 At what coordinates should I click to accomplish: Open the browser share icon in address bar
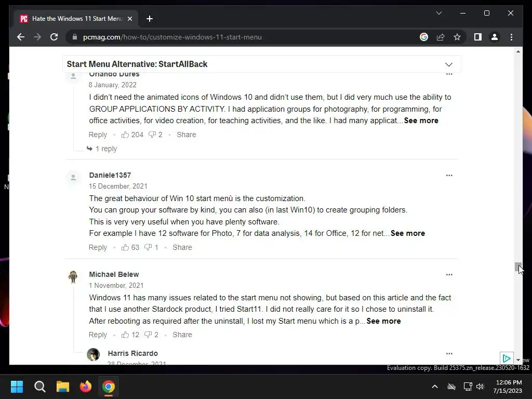pos(441,37)
